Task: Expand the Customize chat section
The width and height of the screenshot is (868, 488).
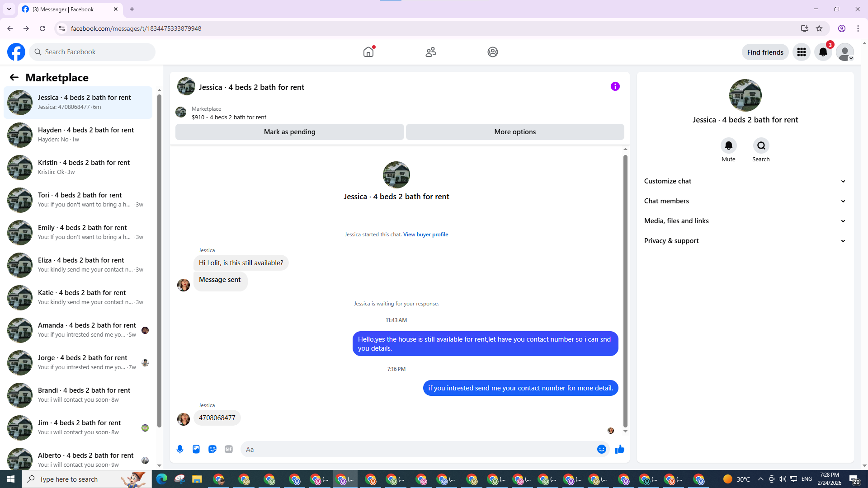Action: 745,181
